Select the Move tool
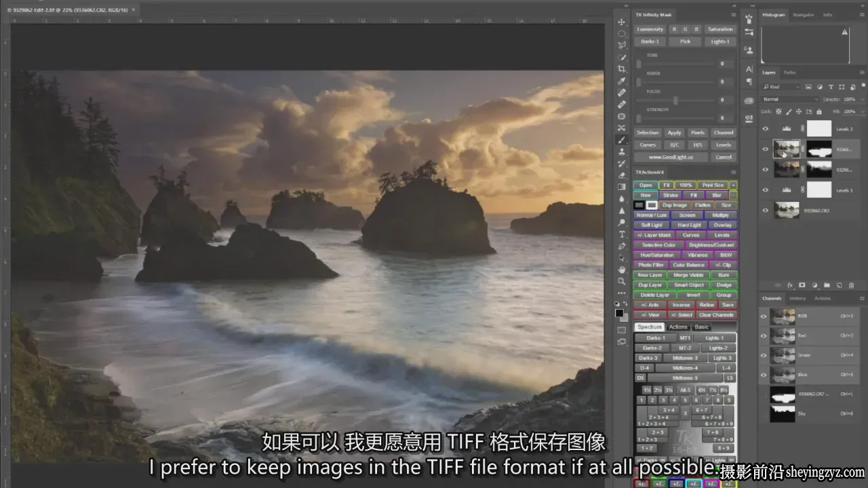The width and height of the screenshot is (868, 488). coord(622,22)
